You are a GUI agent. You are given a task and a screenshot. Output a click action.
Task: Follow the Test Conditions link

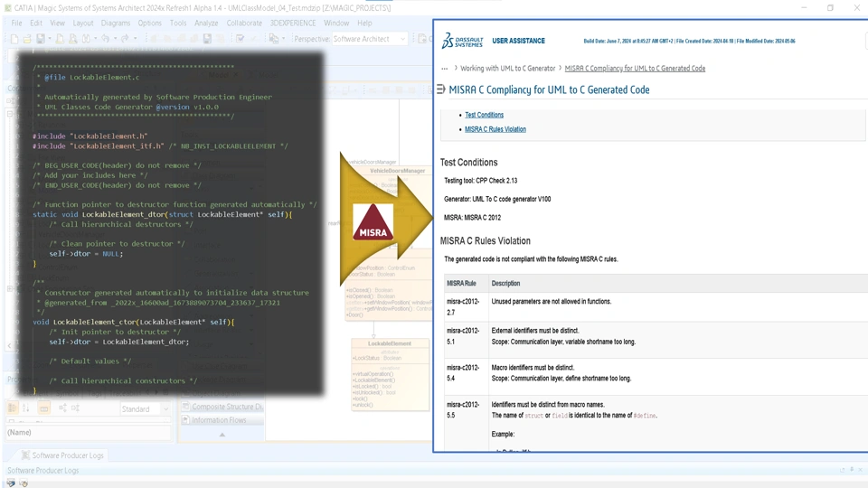(x=484, y=115)
